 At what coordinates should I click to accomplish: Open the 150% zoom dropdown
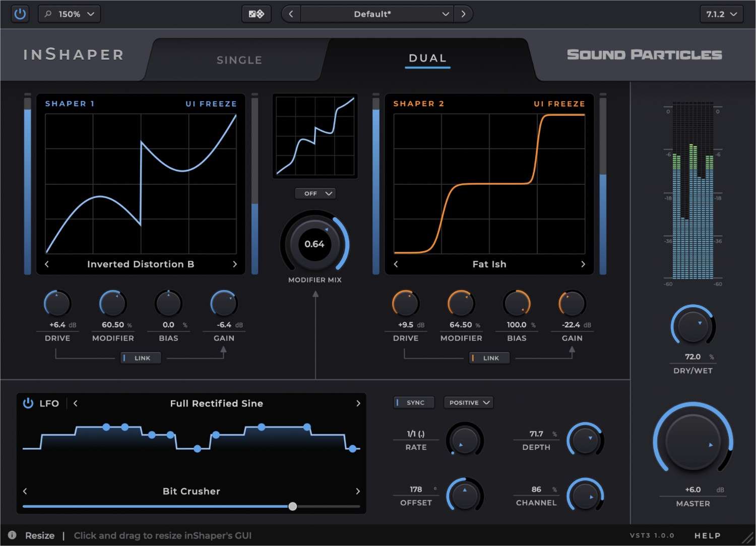[69, 14]
